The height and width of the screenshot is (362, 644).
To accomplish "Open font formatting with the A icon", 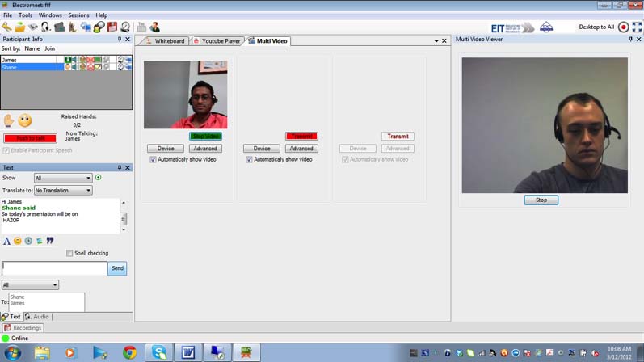I will point(6,241).
